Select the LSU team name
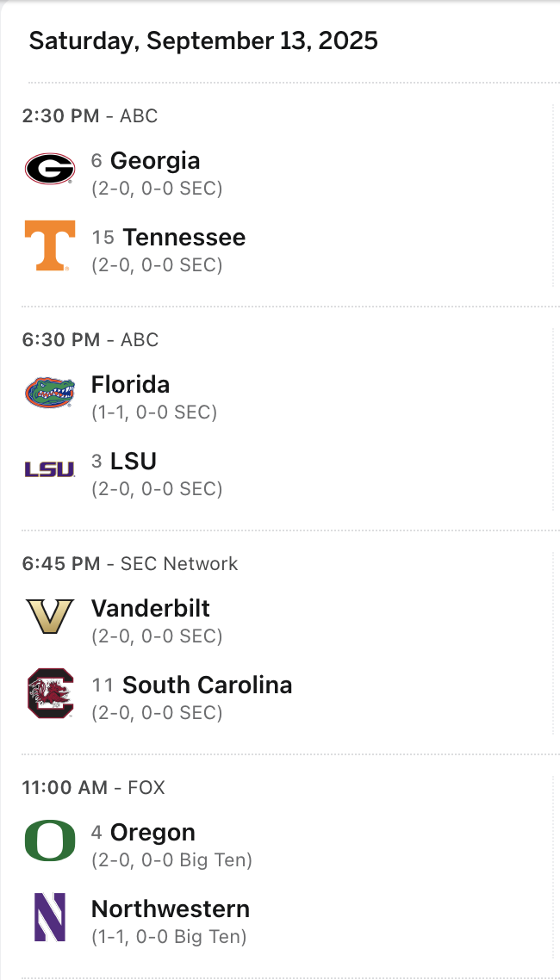 click(x=134, y=462)
